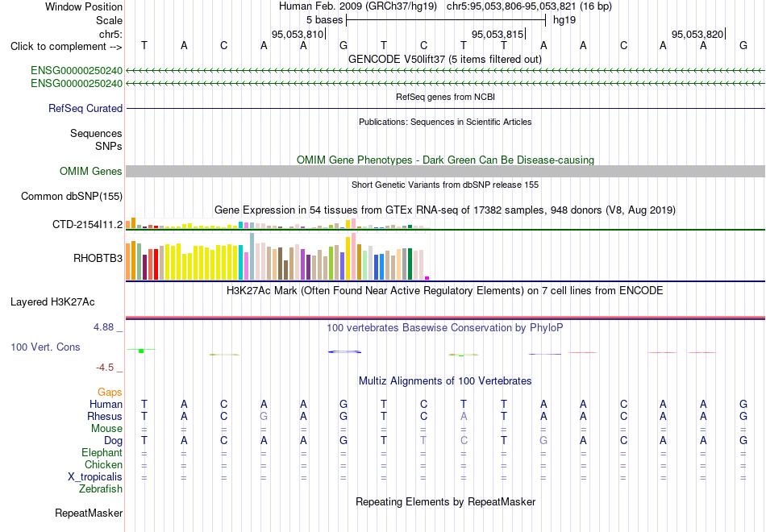Click the GENCODE V50lift37 track title

click(x=444, y=59)
